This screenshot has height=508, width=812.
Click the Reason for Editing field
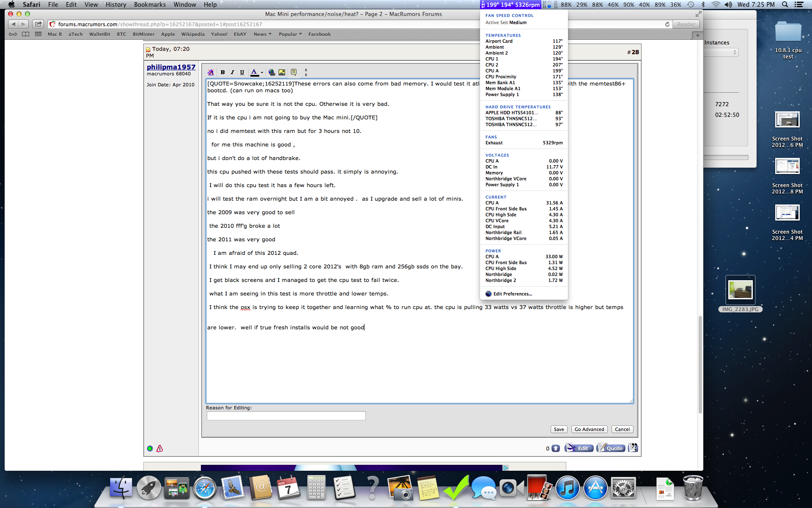(286, 416)
